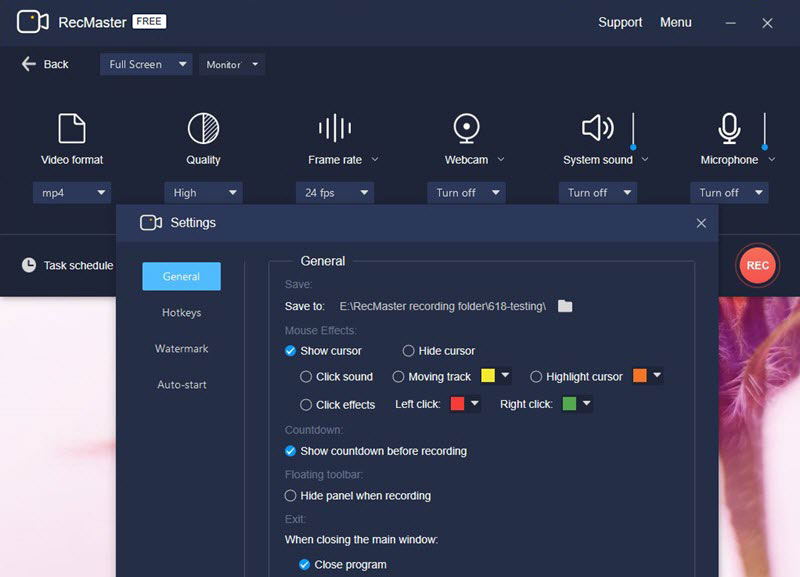Image resolution: width=800 pixels, height=577 pixels.
Task: Click the Save to folder path text
Action: (442, 306)
